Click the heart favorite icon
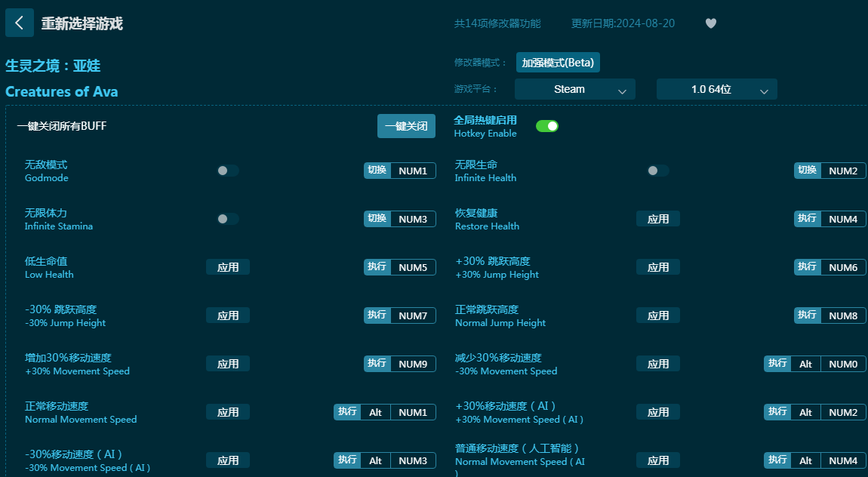Image resolution: width=868 pixels, height=477 pixels. click(x=710, y=23)
